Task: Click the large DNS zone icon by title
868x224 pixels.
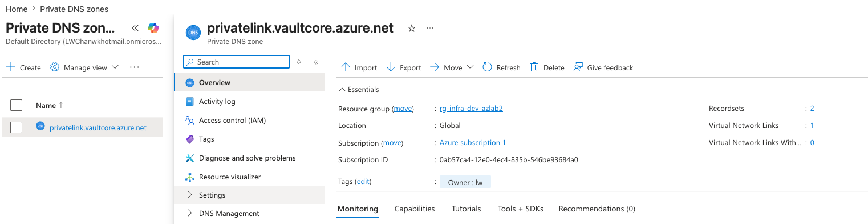Action: [x=193, y=33]
